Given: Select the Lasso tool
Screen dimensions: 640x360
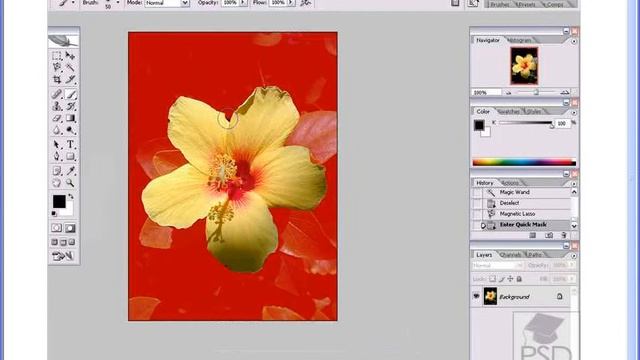Looking at the screenshot, I should click(57, 67).
